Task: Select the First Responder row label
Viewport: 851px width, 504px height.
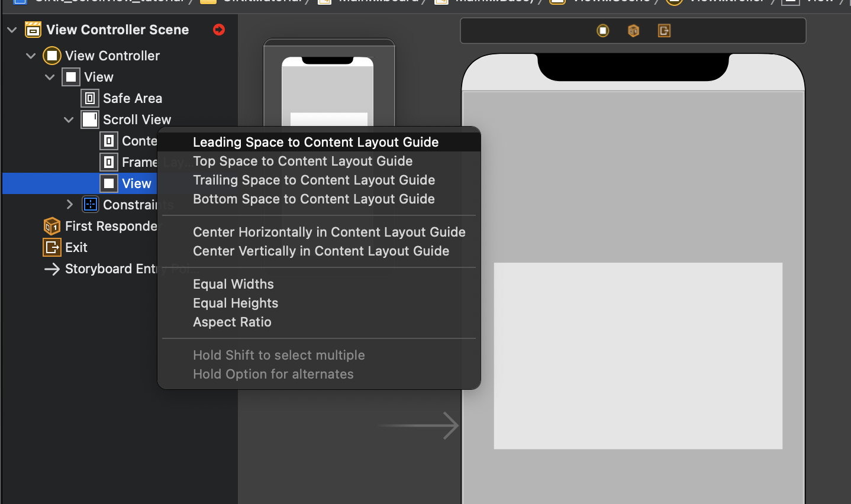Action: [111, 226]
